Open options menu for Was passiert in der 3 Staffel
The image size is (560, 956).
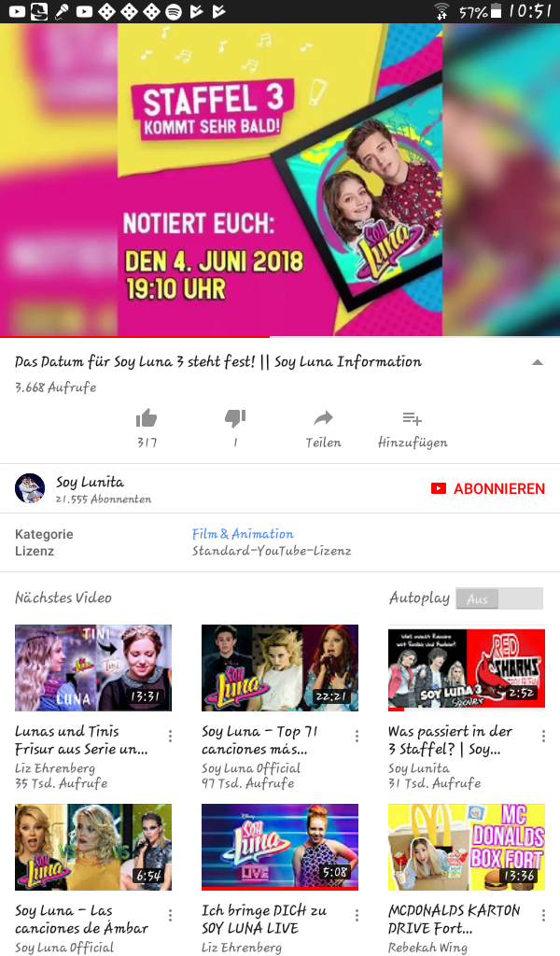tap(543, 737)
